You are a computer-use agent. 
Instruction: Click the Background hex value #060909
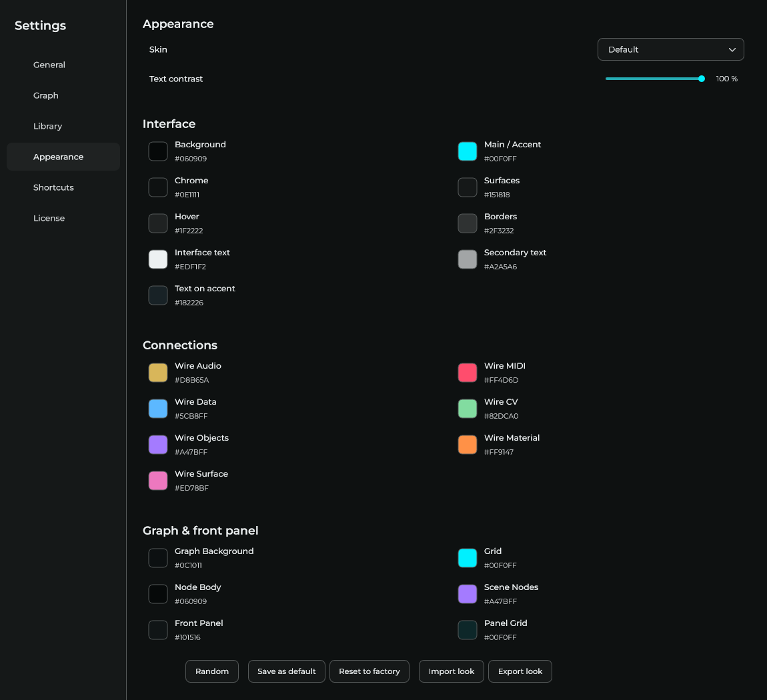[191, 159]
